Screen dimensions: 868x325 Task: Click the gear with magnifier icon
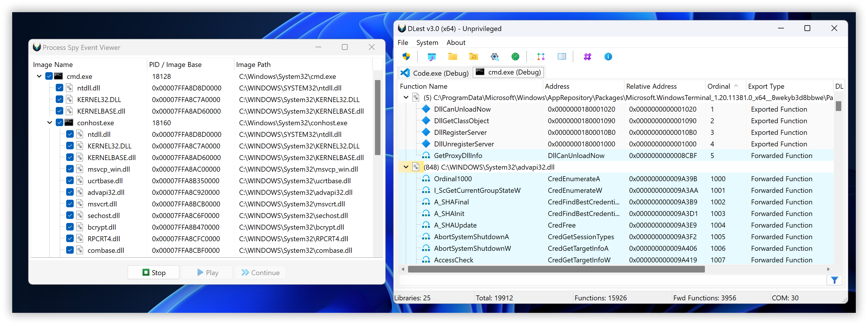[x=494, y=57]
